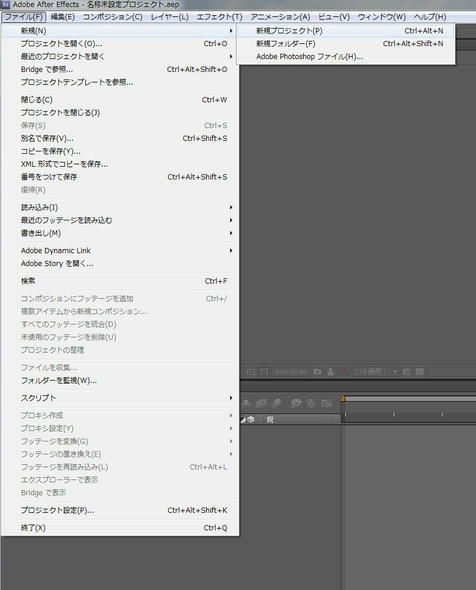
Task: Click the Region of Interest icon
Action: [x=406, y=372]
